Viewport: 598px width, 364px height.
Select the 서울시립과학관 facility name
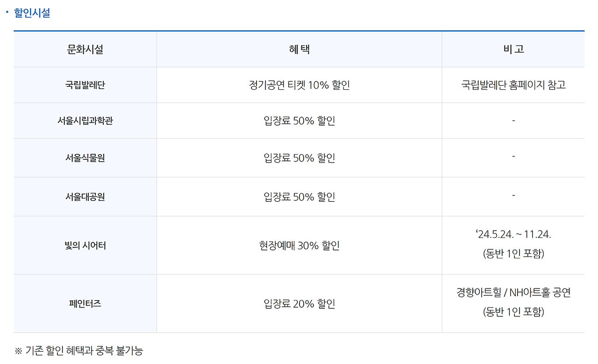[x=85, y=121]
